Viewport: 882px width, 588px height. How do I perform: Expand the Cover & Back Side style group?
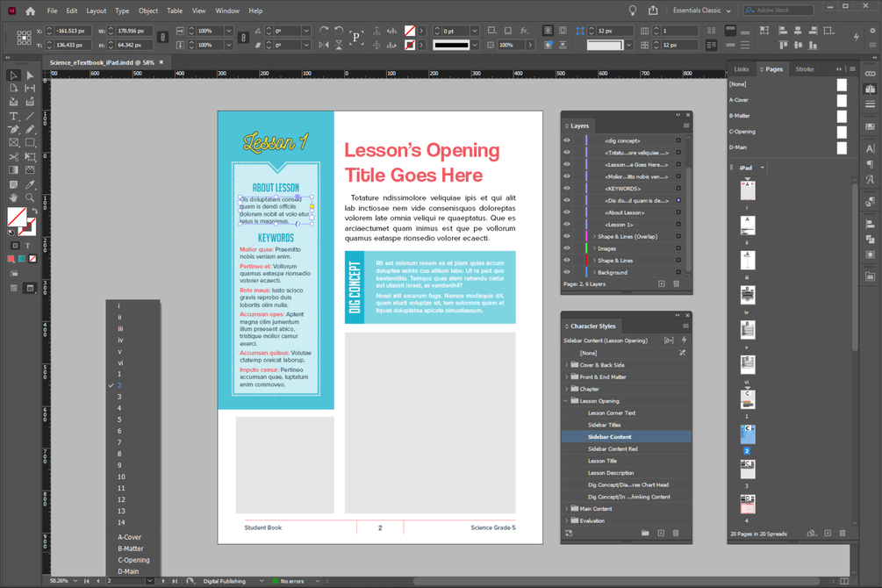tap(566, 365)
